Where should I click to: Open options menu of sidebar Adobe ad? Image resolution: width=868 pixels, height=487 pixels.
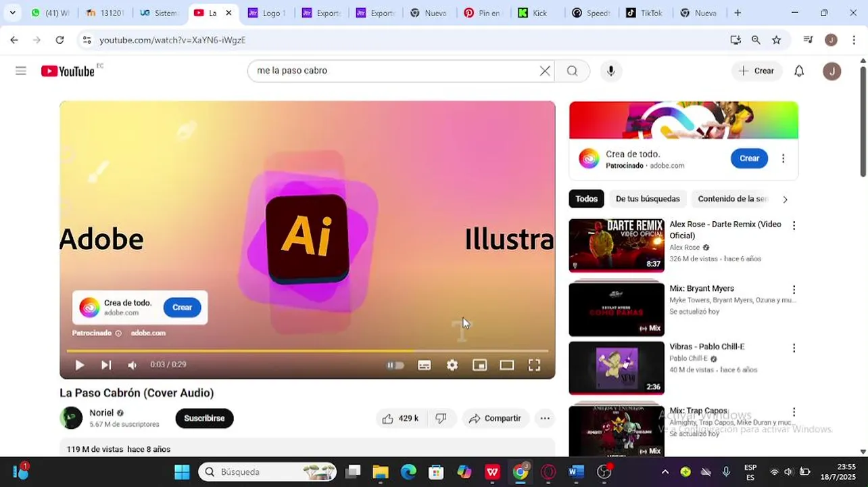click(783, 158)
